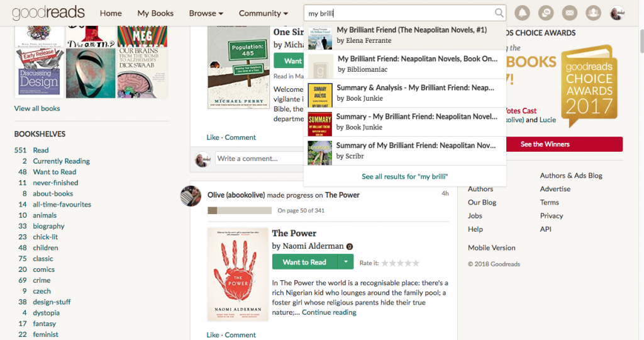Rate The Power one star
644x340 pixels.
click(x=385, y=263)
